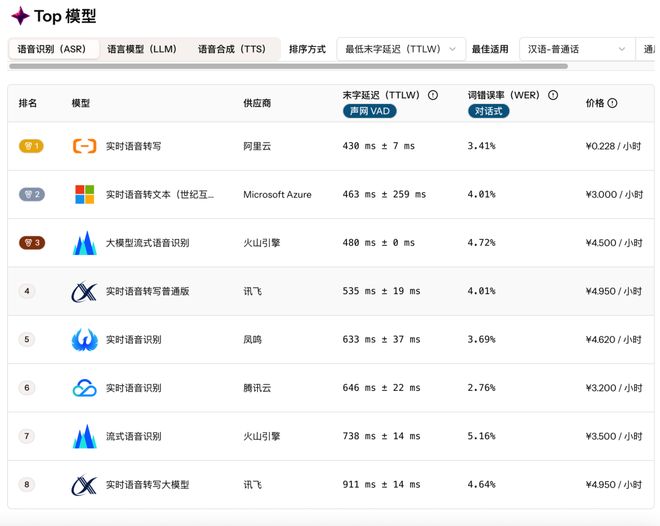Click supplier 阿里云
Viewport: 660px width, 526px height.
(257, 146)
